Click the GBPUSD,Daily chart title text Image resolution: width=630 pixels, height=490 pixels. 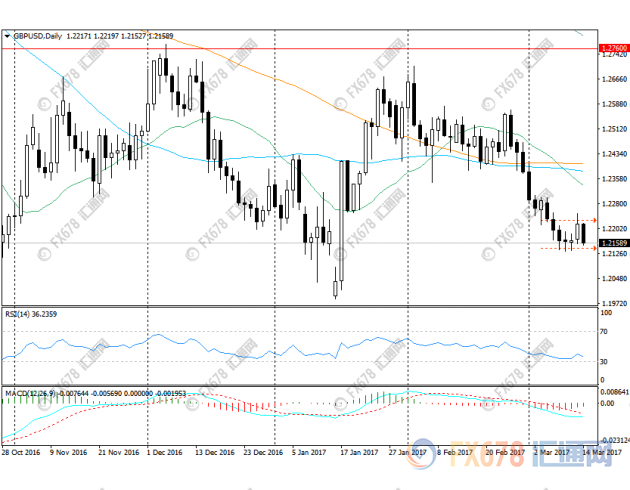pos(37,37)
